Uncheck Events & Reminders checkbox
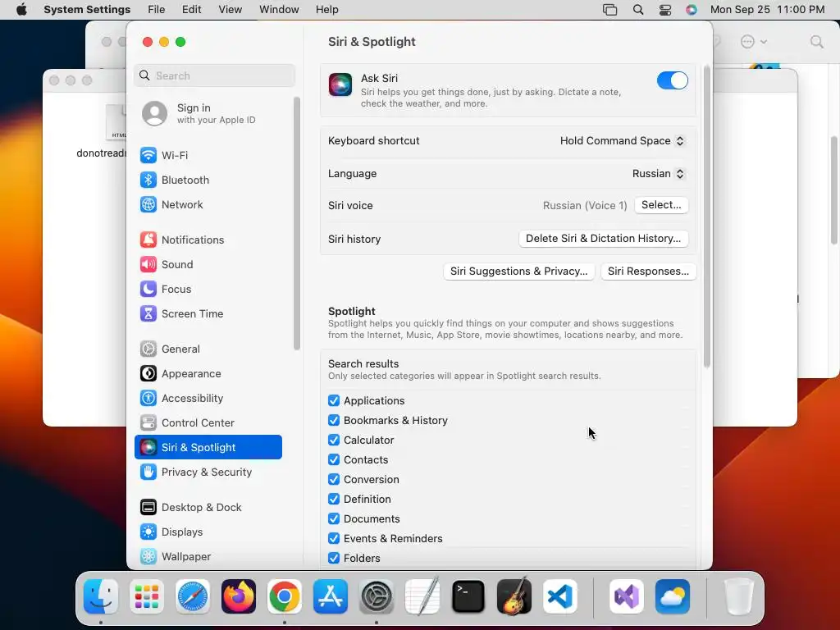 point(334,538)
